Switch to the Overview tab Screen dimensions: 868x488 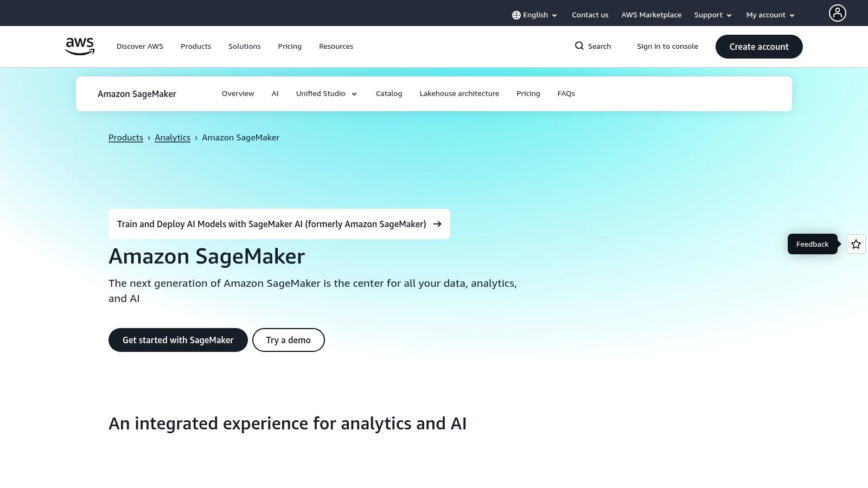tap(238, 93)
